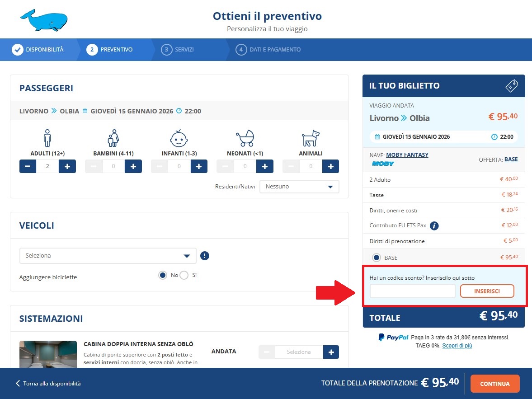The width and height of the screenshot is (532, 399).
Task: Open the vehicle Seleziona dropdown
Action: click(108, 255)
